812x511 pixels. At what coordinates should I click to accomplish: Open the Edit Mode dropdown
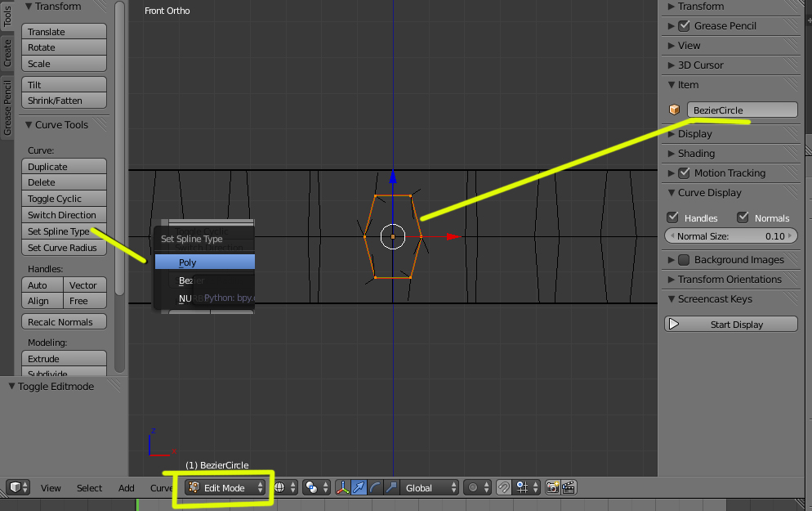click(x=225, y=487)
